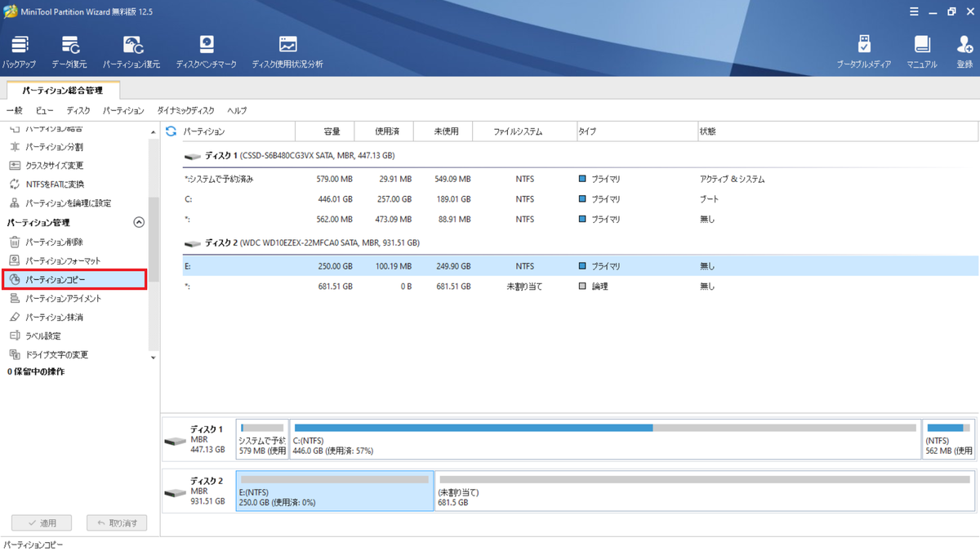Collapse the パーティション管理 section
Viewport: 980px width, 551px height.
point(139,222)
